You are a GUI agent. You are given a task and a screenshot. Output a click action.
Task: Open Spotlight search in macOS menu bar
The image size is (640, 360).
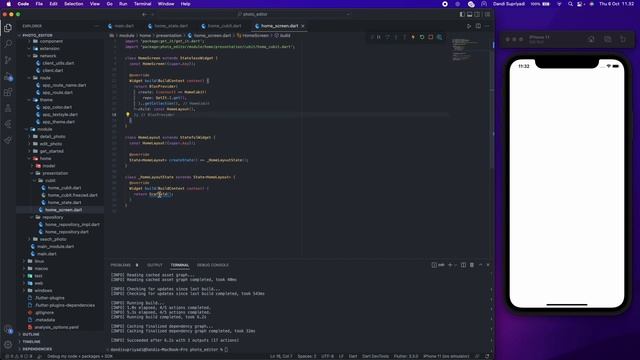570,4
